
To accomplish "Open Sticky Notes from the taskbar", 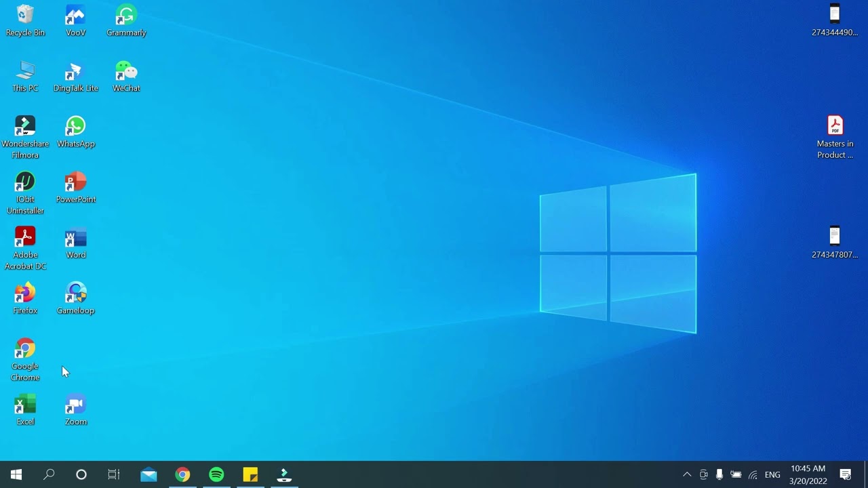I will (x=250, y=474).
